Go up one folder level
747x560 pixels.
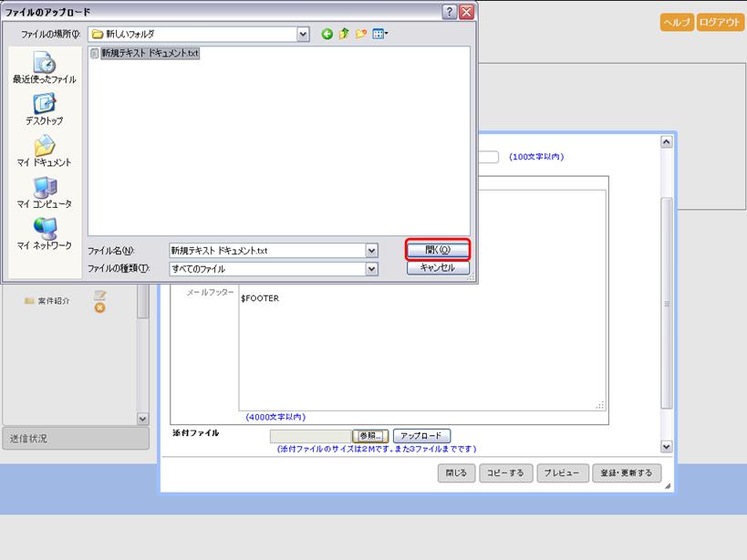[344, 34]
